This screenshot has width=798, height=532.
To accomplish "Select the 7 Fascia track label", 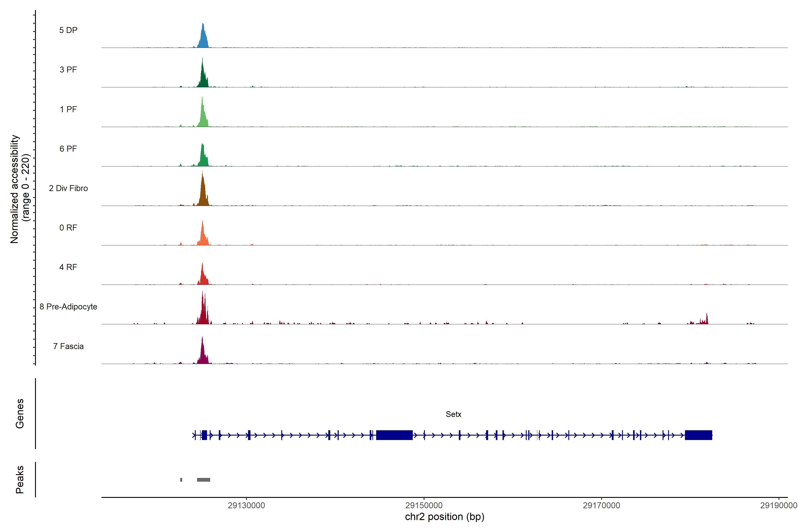I will [68, 346].
